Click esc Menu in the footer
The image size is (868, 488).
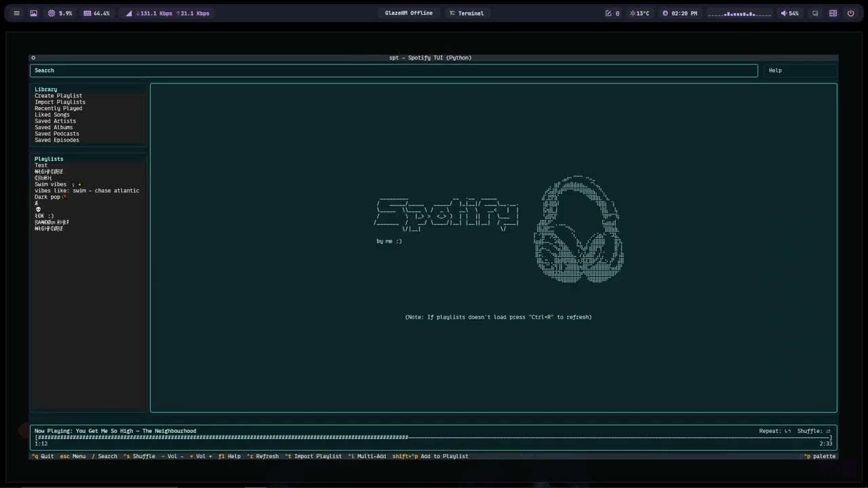tap(73, 456)
